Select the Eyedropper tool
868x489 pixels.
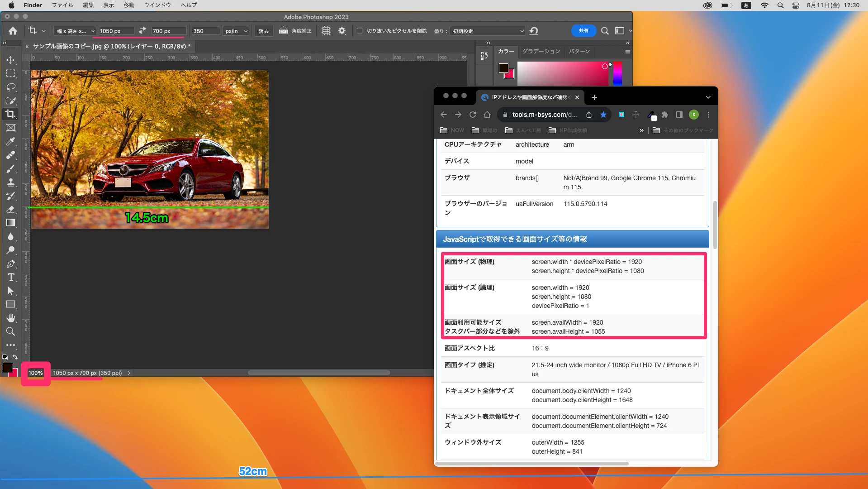coord(10,141)
